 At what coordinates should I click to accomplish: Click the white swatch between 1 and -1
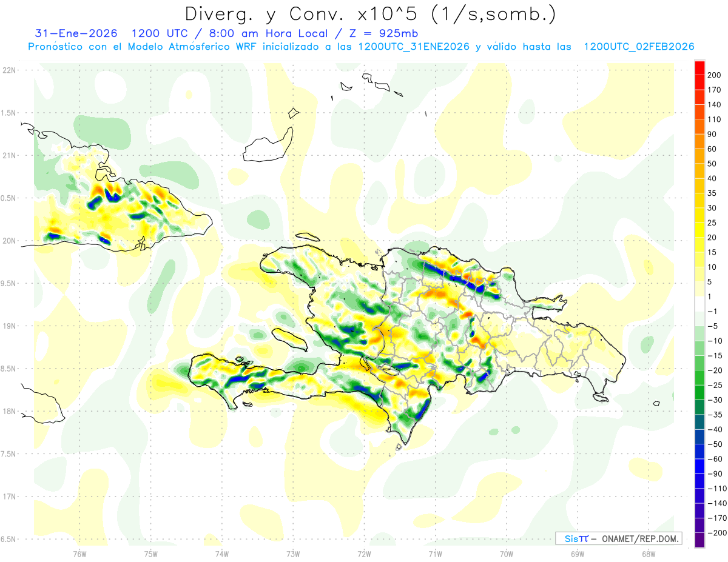pyautogui.click(x=699, y=304)
